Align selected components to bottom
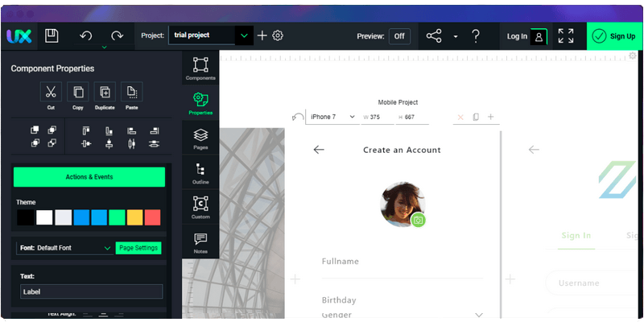The height and width of the screenshot is (322, 644). point(109,131)
